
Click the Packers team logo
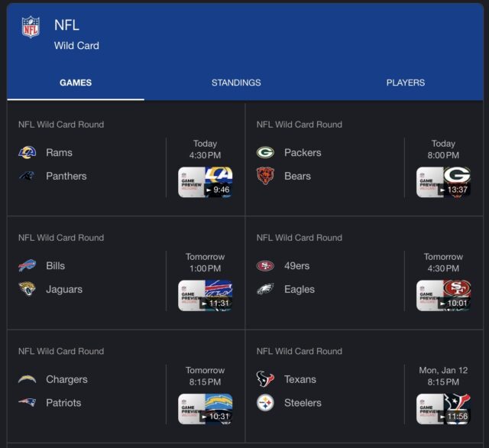pos(265,152)
